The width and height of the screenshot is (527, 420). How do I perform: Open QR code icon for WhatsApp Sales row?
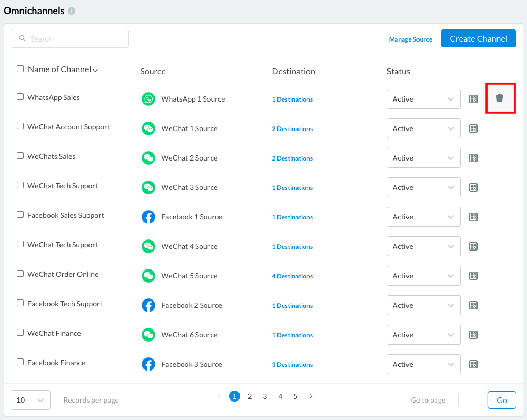click(473, 99)
